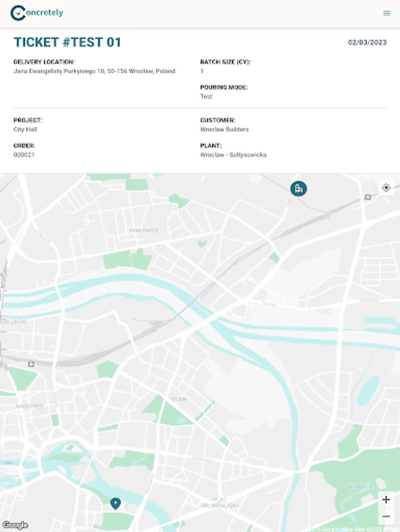Click order number 000021
Image resolution: width=400 pixels, height=532 pixels.
click(x=24, y=155)
